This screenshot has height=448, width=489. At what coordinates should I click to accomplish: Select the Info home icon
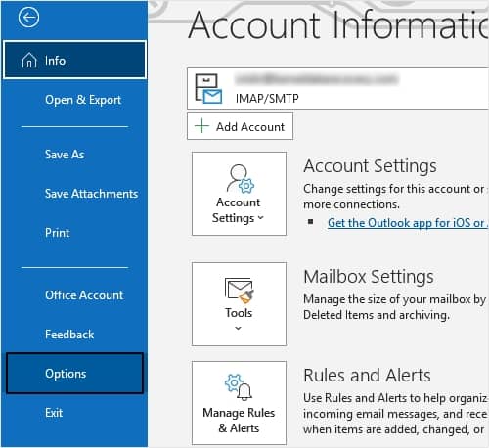[x=29, y=61]
